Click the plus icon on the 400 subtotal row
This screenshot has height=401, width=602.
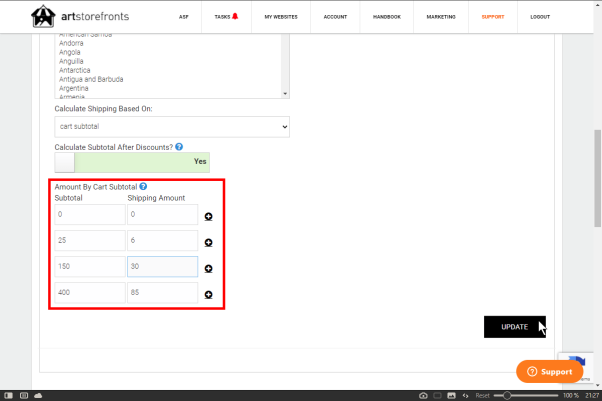tap(208, 295)
